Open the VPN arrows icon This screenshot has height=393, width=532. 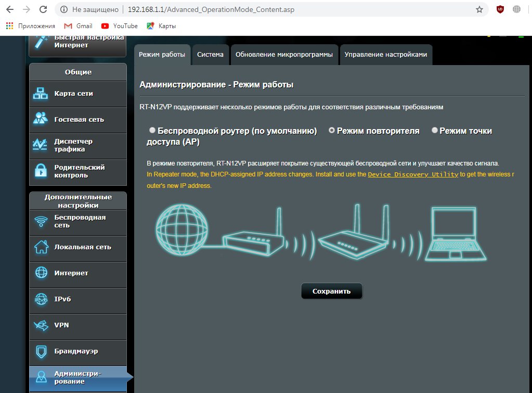(41, 325)
